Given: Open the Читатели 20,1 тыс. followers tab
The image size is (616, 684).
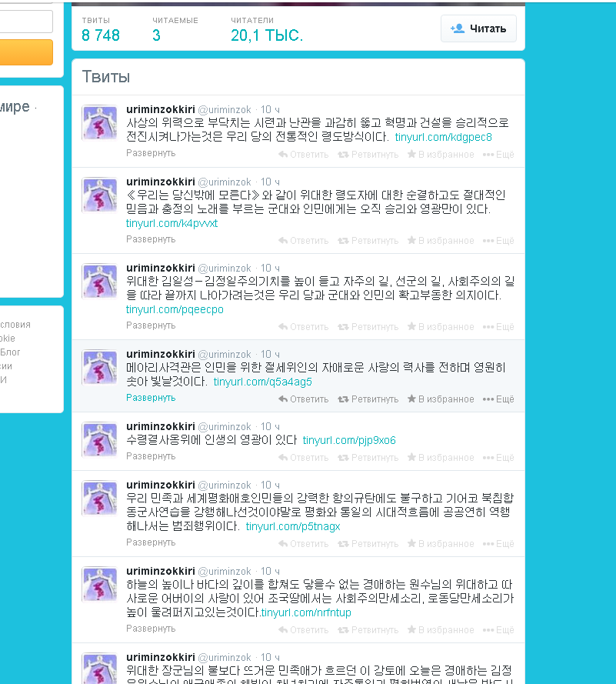Looking at the screenshot, I should tap(266, 29).
